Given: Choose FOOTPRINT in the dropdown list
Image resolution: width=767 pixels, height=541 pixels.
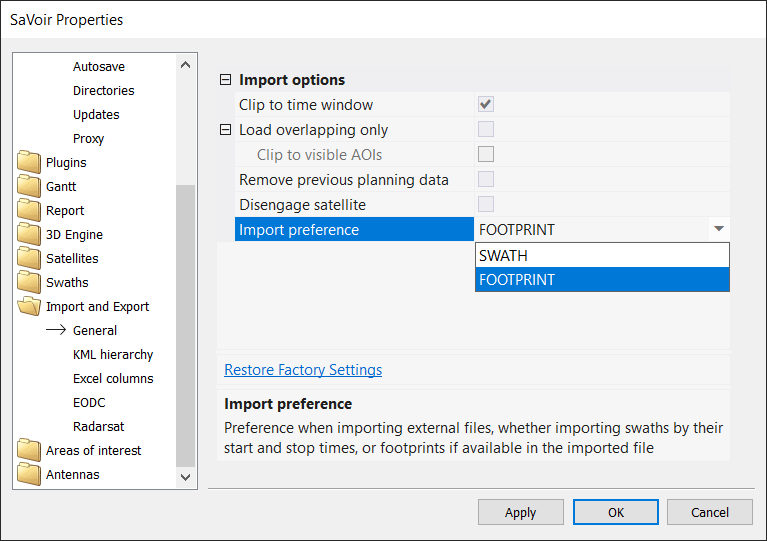Looking at the screenshot, I should [x=602, y=280].
